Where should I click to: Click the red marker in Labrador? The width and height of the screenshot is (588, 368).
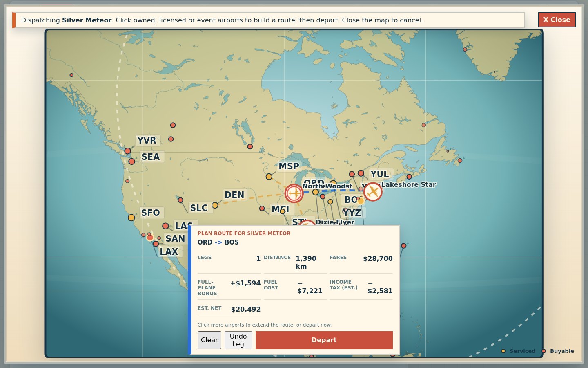424,125
